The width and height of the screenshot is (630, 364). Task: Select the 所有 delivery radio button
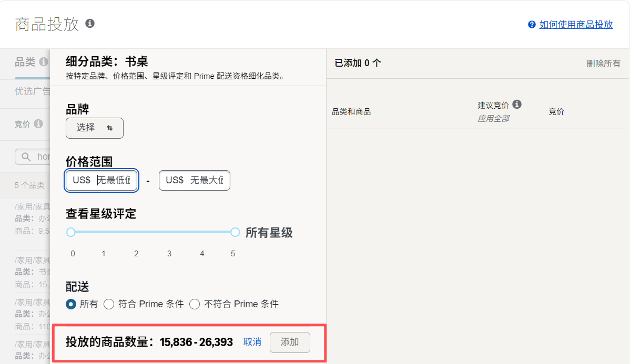[x=71, y=304]
